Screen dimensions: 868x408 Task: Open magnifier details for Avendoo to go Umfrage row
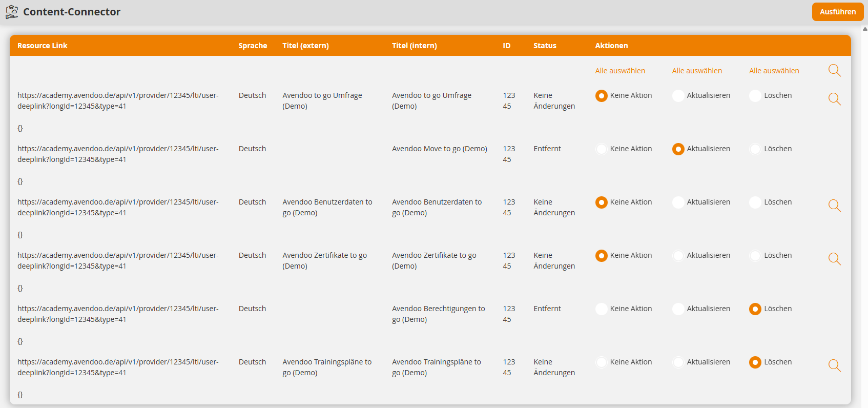(x=835, y=99)
